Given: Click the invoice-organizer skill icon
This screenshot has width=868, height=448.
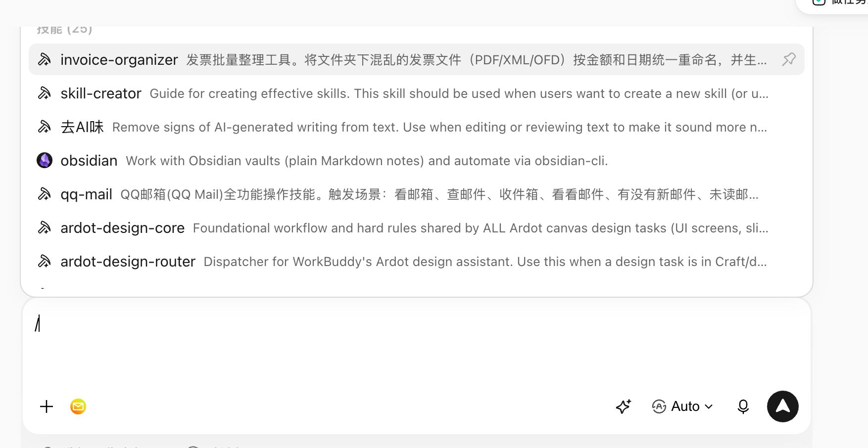Looking at the screenshot, I should [x=45, y=60].
